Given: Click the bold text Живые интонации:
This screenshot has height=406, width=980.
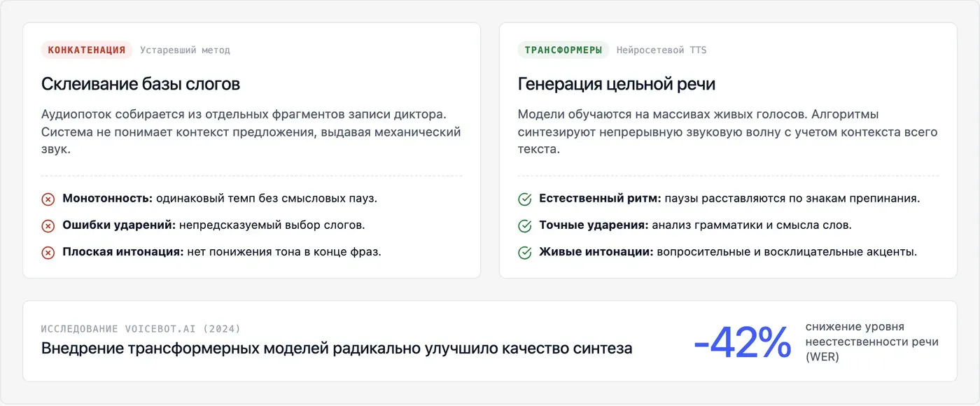Looking at the screenshot, I should tap(596, 251).
